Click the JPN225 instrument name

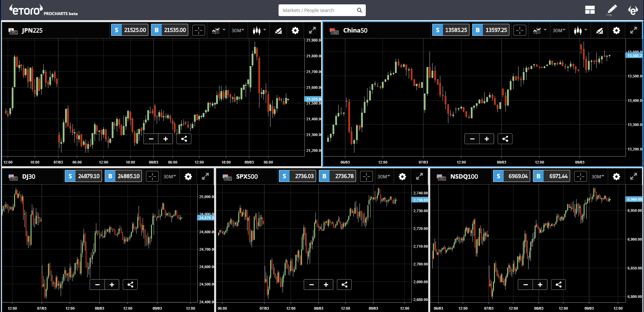click(x=32, y=30)
